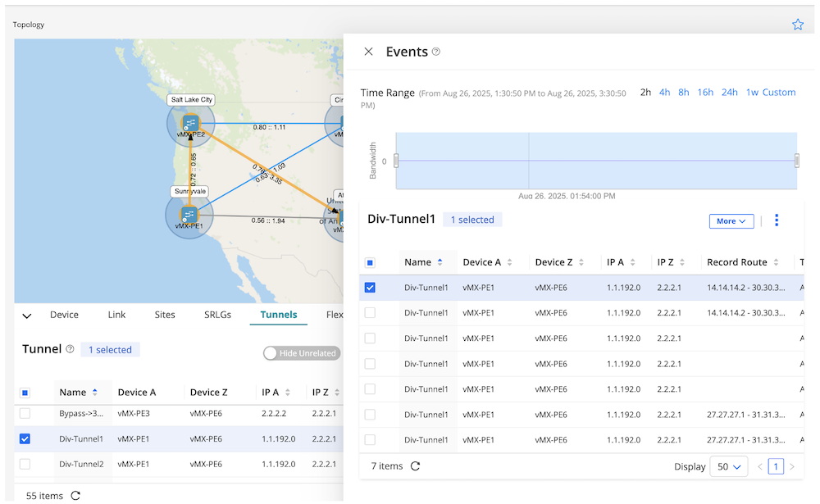Select the 24h time range

729,93
